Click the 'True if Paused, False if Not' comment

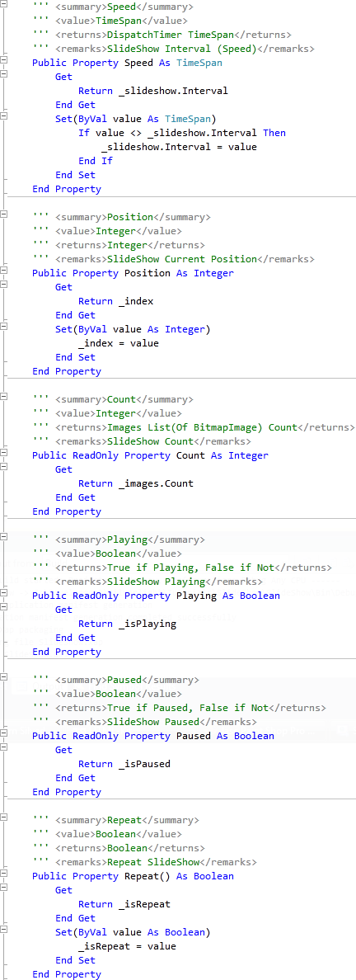[x=187, y=708]
